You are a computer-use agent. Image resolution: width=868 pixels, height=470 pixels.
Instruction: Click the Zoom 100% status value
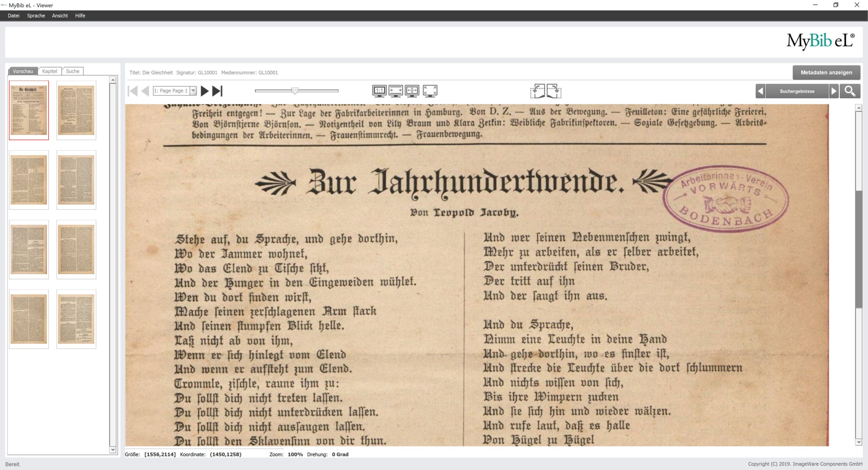pyautogui.click(x=295, y=454)
